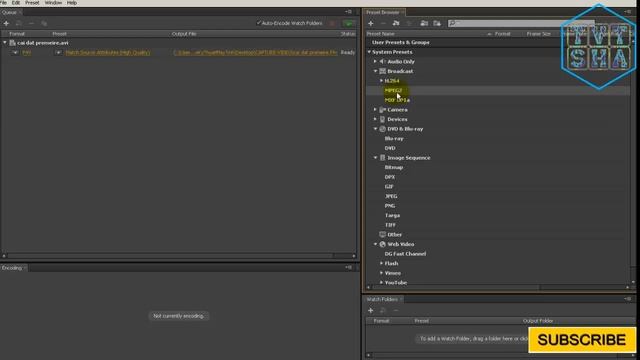This screenshot has width=640, height=360.
Task: Open the Preset menu
Action: [32, 3]
